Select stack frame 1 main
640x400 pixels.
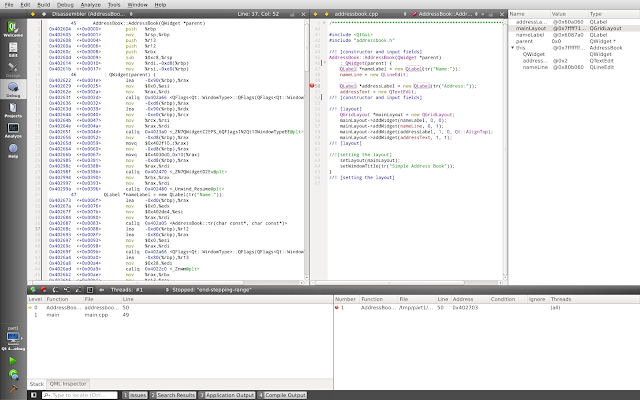tap(180, 315)
